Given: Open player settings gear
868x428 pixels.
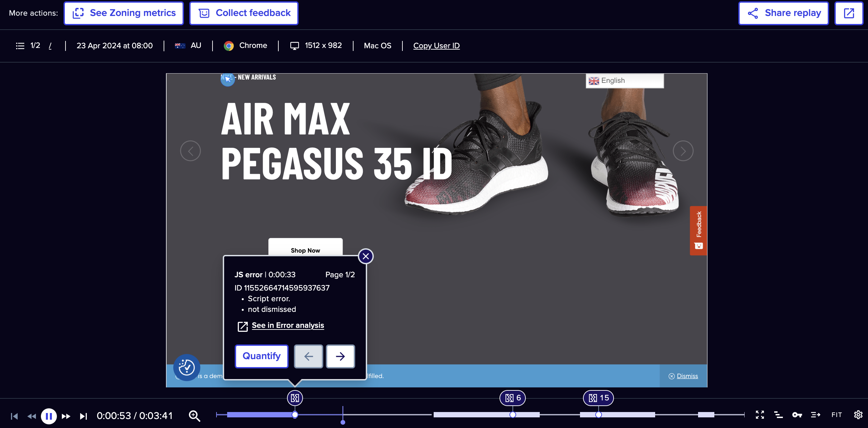Looking at the screenshot, I should [858, 415].
